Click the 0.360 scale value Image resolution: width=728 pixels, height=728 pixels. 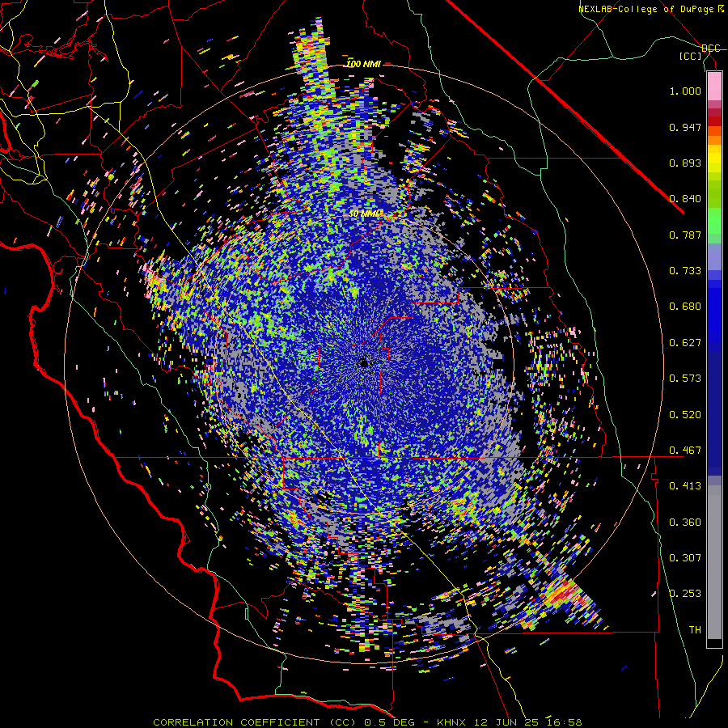click(685, 523)
